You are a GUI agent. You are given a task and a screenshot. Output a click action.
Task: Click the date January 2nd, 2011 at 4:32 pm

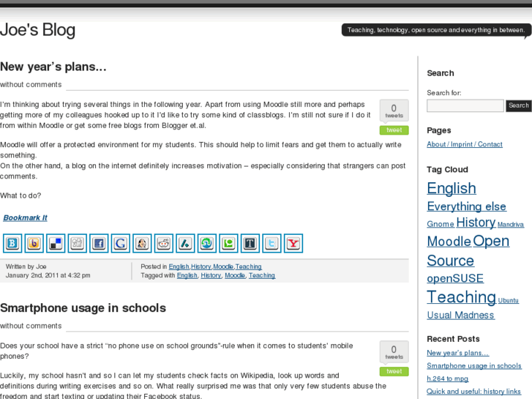point(48,275)
